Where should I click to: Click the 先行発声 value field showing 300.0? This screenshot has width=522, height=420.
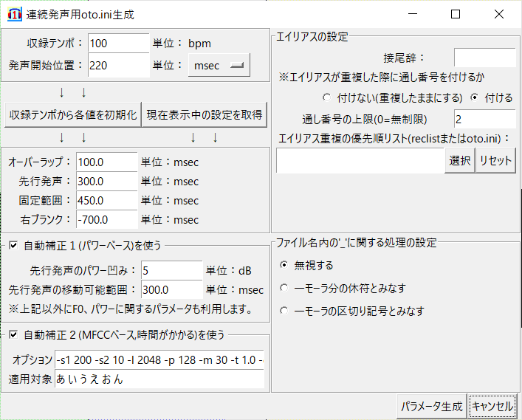107,182
